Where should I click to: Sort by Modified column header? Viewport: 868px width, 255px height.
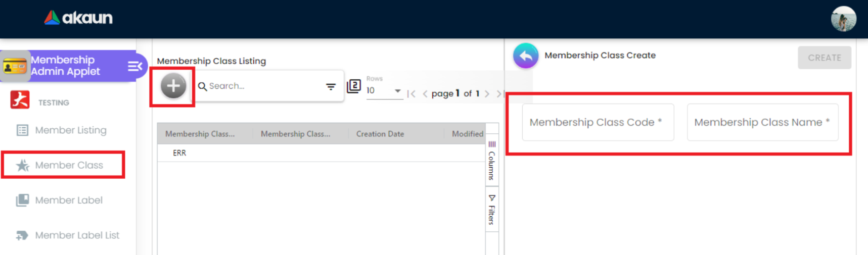[x=468, y=134]
